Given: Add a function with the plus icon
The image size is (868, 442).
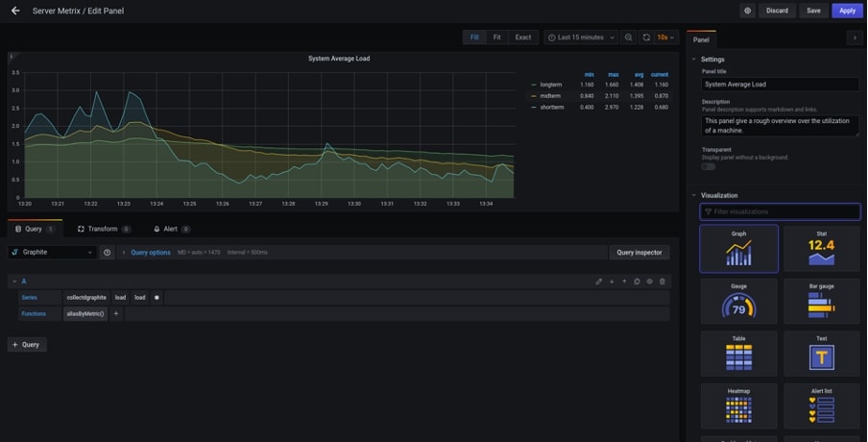Looking at the screenshot, I should 116,314.
